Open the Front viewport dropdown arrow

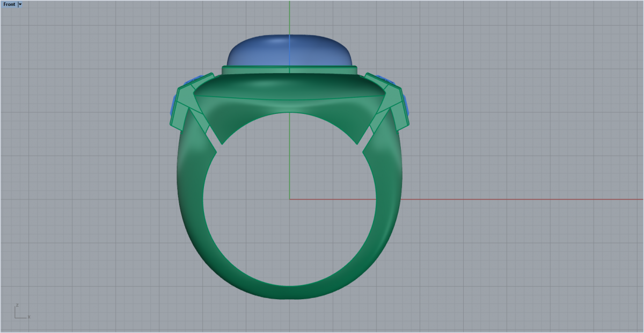(x=20, y=4)
